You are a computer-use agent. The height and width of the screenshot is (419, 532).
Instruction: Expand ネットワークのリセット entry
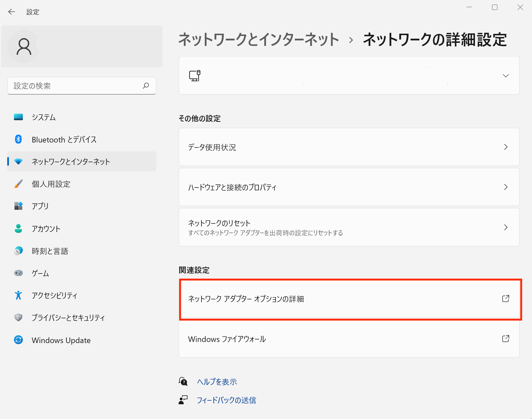pyautogui.click(x=506, y=227)
